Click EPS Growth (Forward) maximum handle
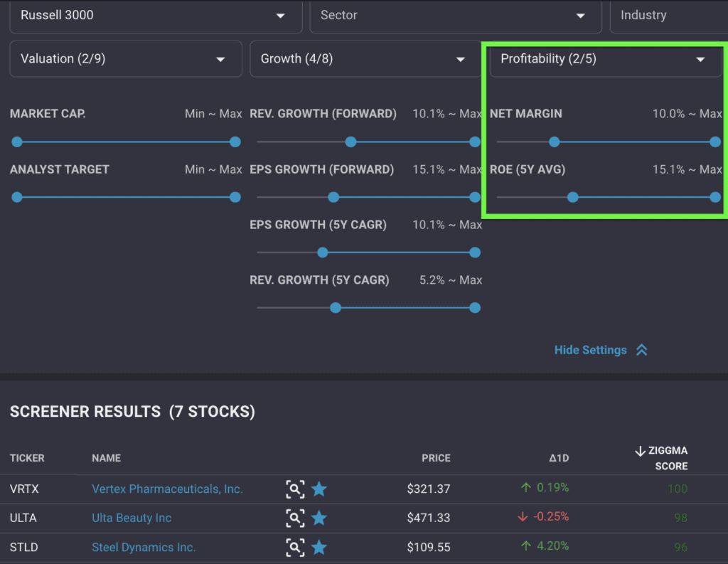 point(475,197)
